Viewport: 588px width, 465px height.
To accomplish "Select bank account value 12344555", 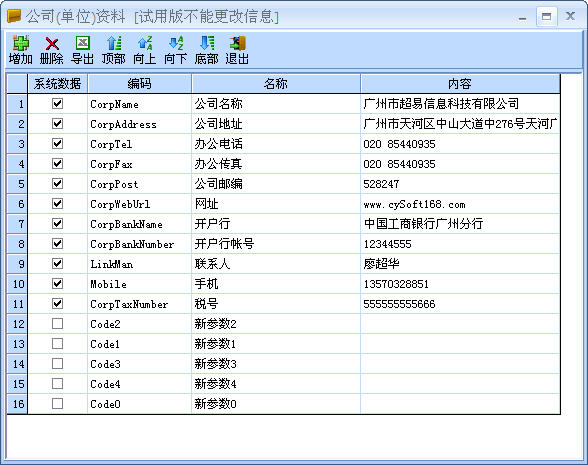I will coord(460,244).
